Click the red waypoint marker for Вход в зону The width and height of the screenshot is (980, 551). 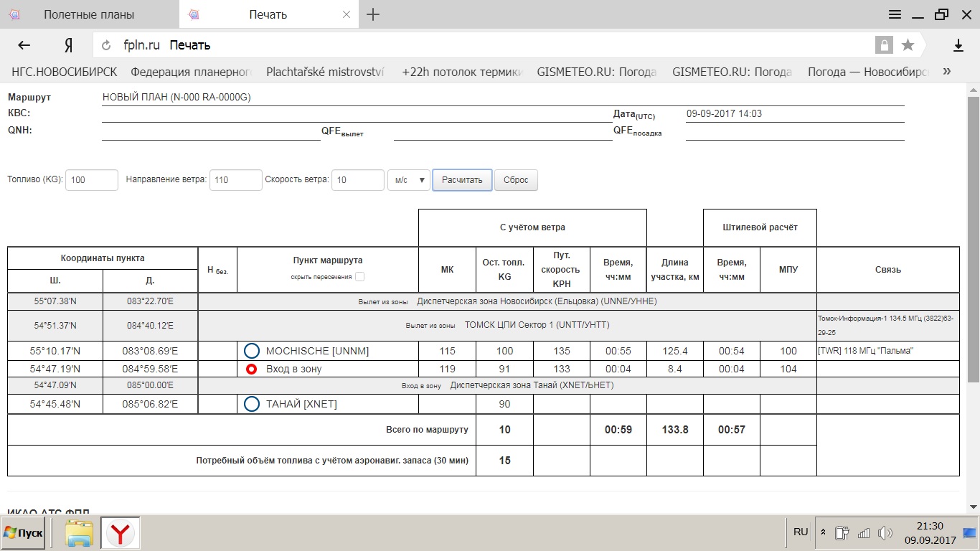point(251,369)
